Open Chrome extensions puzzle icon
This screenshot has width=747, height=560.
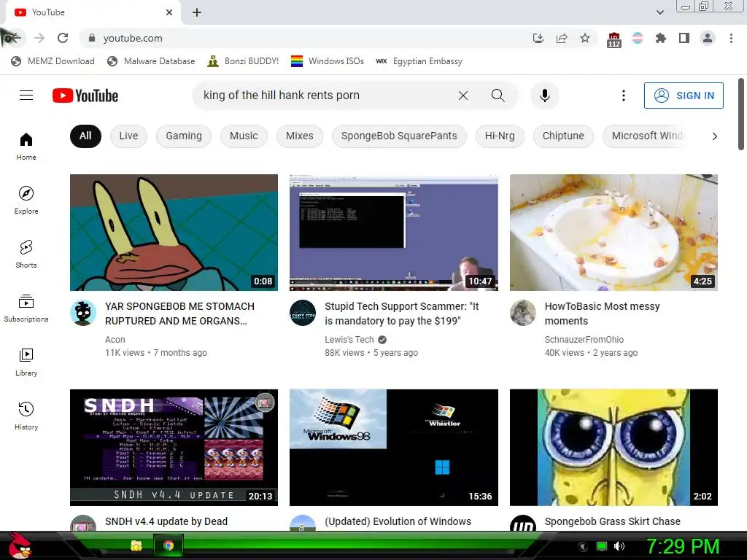661,38
